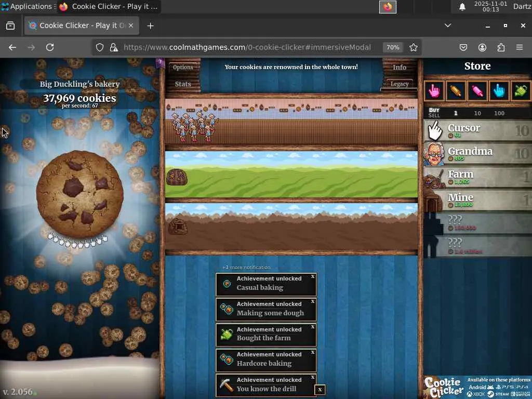This screenshot has height=399, width=532.
Task: Set purchase quantity to 1
Action: pos(456,113)
